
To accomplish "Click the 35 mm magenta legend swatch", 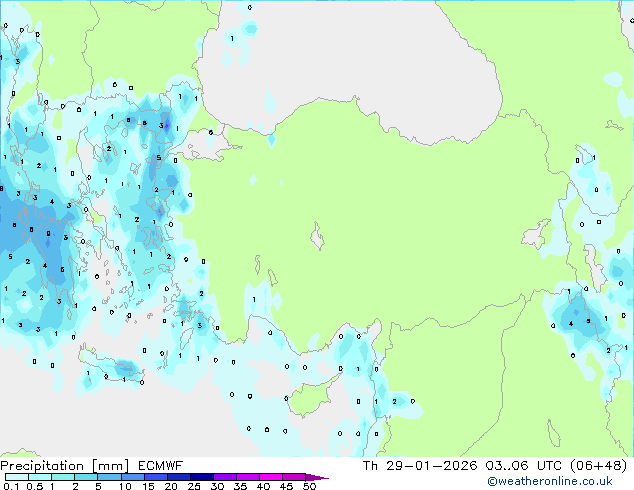I will 247,477.
